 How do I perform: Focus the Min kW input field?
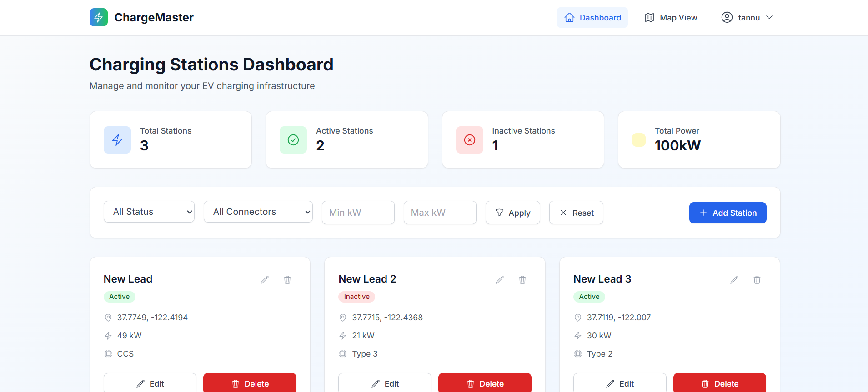point(358,213)
